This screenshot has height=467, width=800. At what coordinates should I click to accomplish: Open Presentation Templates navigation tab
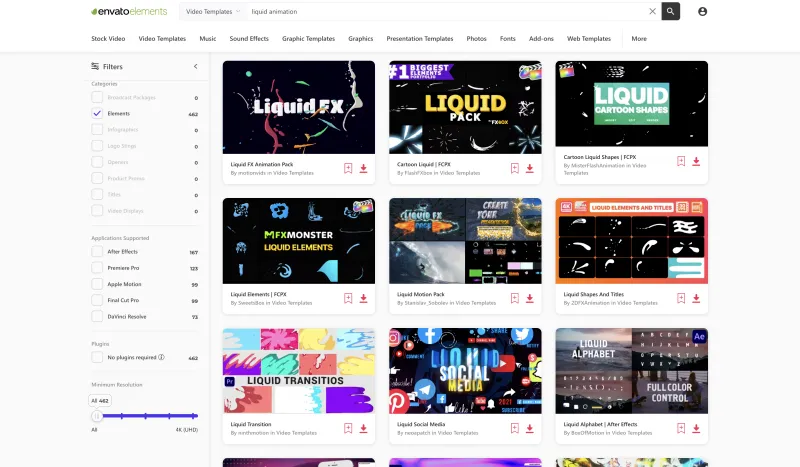pos(420,39)
